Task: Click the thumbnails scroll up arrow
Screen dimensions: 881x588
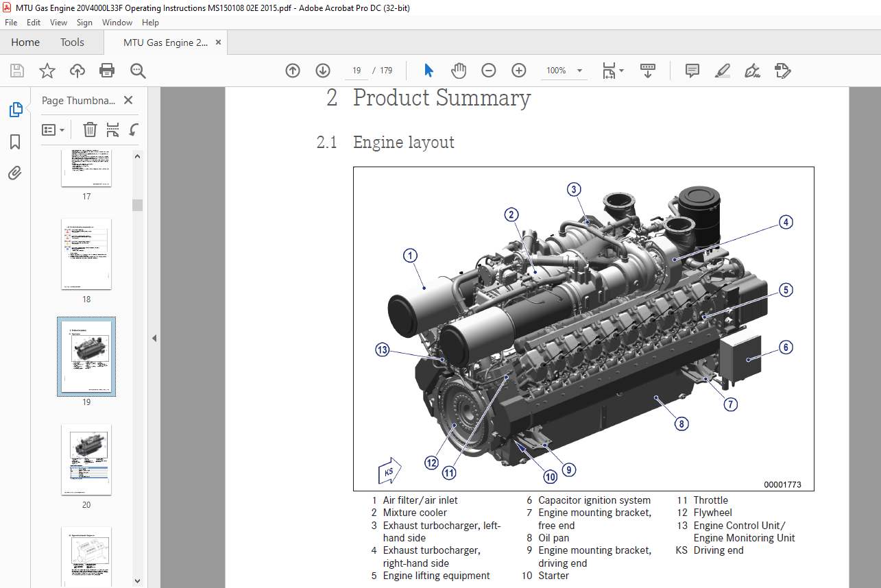Action: click(138, 156)
